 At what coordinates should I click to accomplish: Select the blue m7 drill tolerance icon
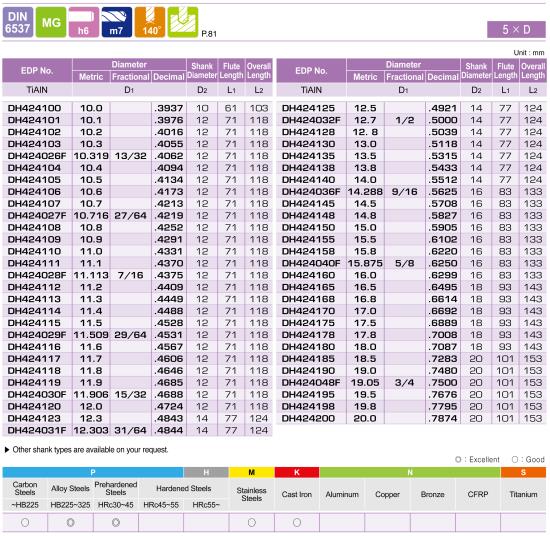tap(116, 22)
